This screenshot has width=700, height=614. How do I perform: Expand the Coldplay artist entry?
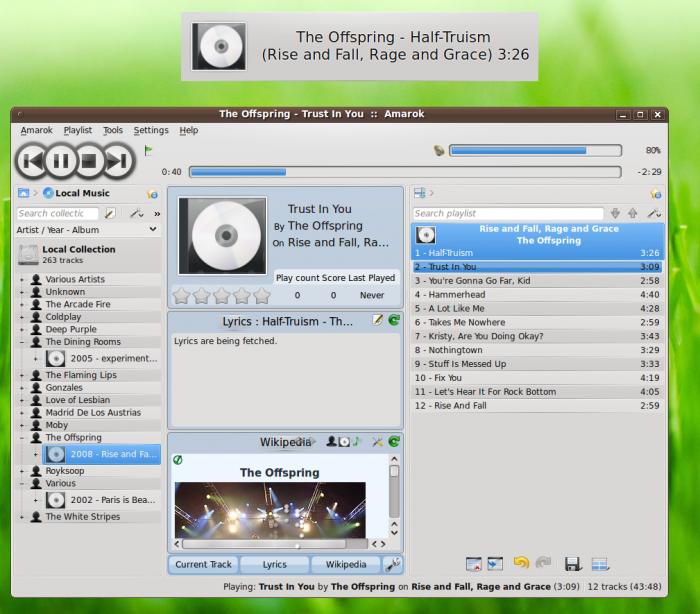pos(23,317)
